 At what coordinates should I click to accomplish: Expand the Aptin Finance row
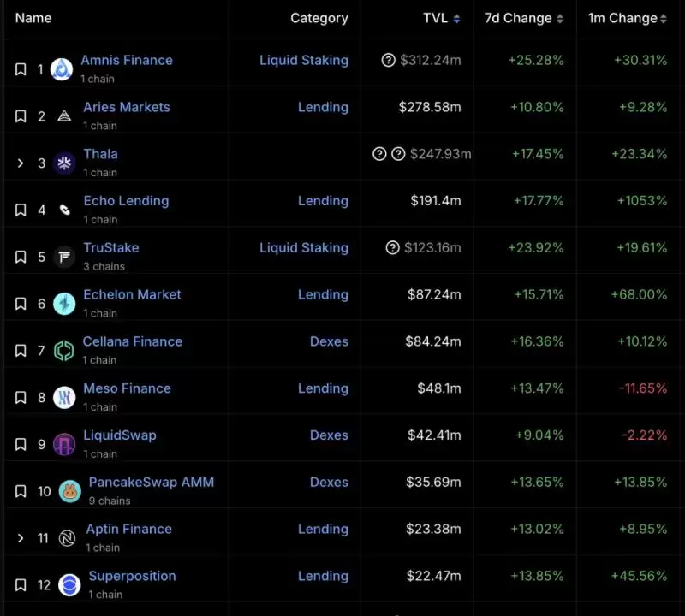pos(21,538)
